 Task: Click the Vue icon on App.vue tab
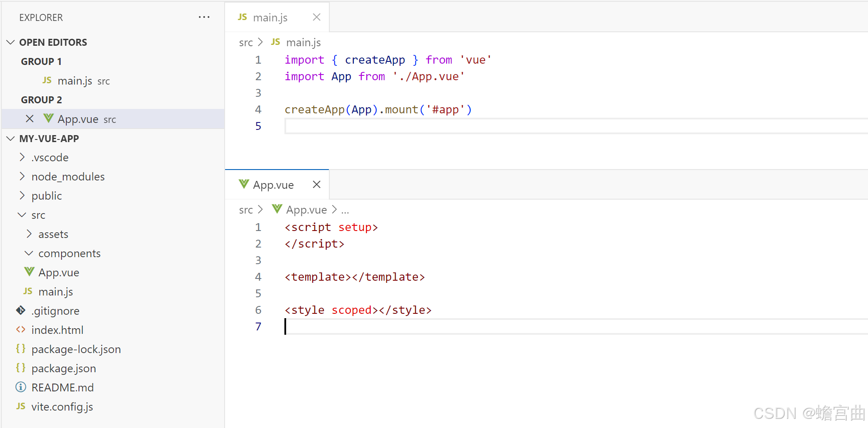(x=244, y=184)
